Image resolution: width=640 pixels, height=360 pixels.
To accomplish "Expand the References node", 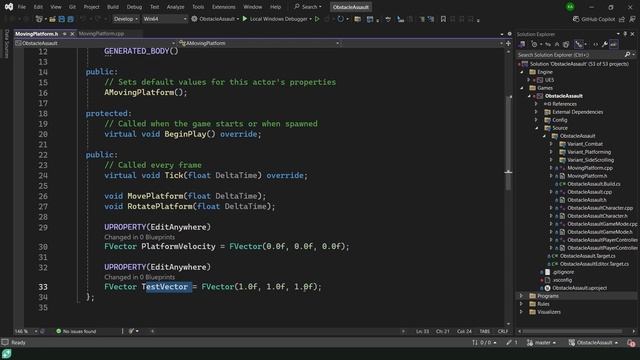I will (x=536, y=104).
